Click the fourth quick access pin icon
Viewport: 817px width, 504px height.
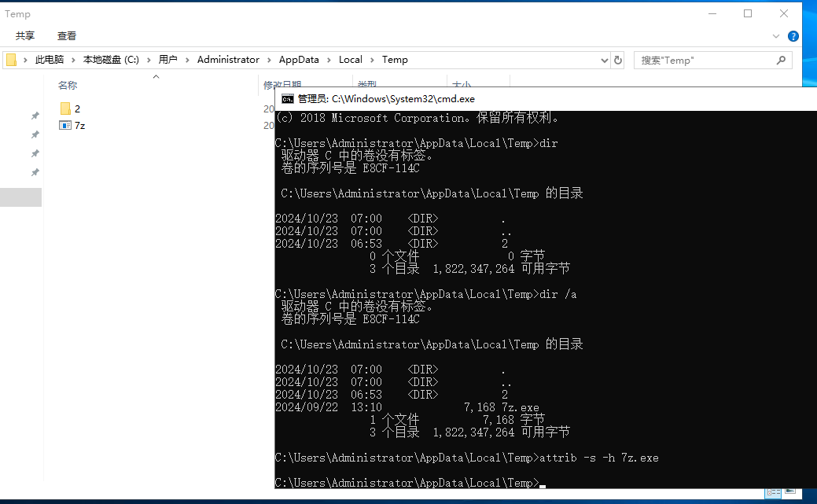(x=35, y=172)
